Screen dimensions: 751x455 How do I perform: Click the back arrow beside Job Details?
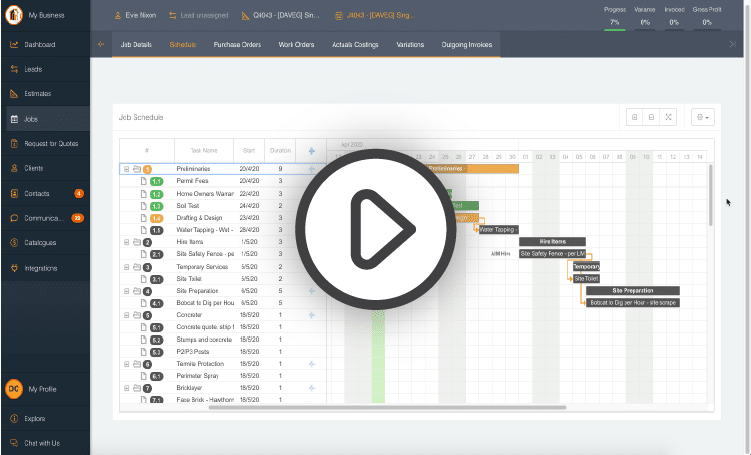click(101, 45)
